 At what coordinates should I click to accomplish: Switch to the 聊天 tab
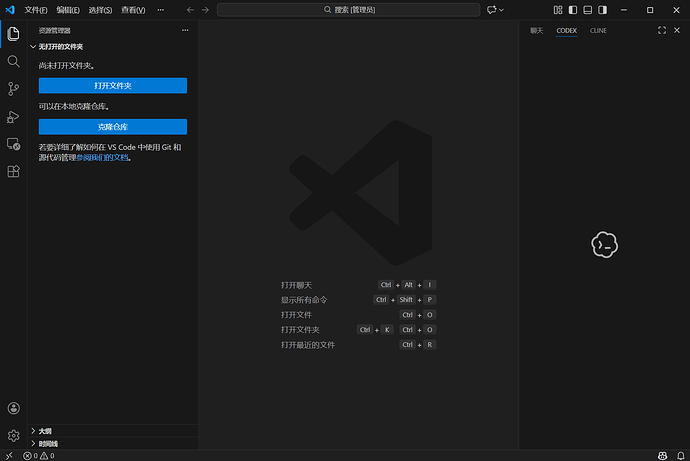coord(536,30)
